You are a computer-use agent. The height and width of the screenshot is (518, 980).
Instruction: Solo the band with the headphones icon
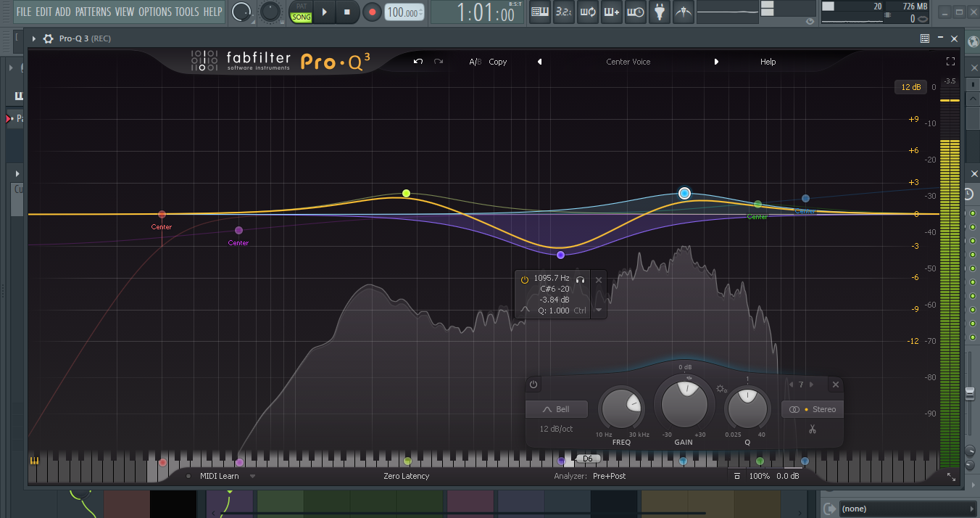[580, 279]
